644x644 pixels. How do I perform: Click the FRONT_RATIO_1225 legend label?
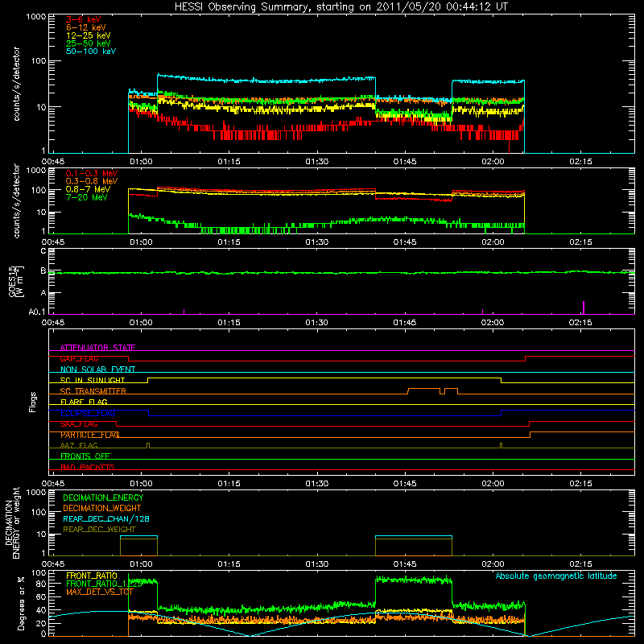point(105,584)
